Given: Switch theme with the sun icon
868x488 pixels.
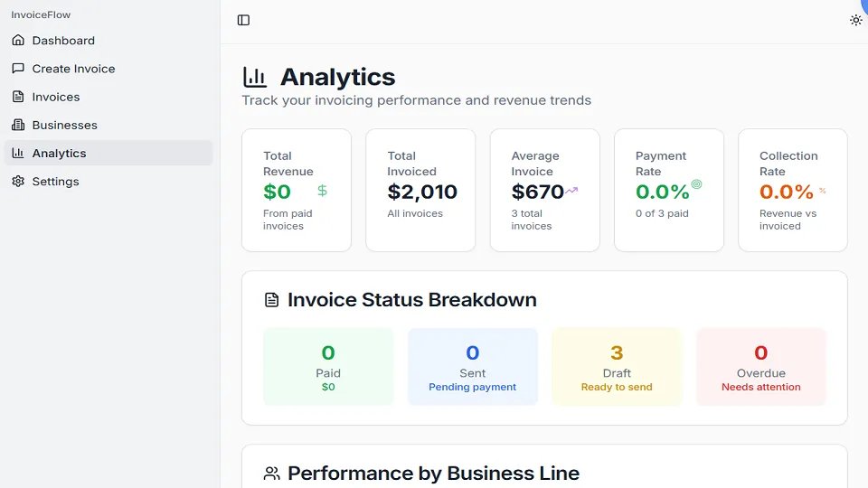Looking at the screenshot, I should (x=856, y=21).
